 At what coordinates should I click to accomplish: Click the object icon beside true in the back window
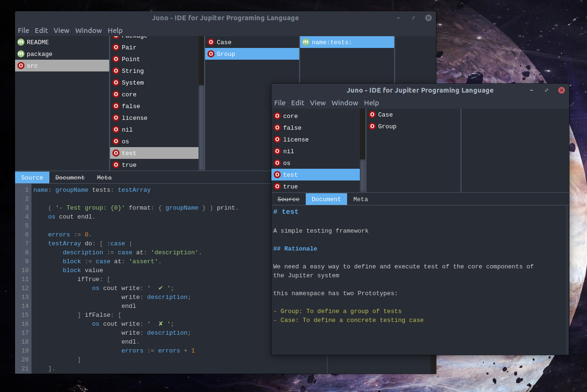tap(116, 165)
